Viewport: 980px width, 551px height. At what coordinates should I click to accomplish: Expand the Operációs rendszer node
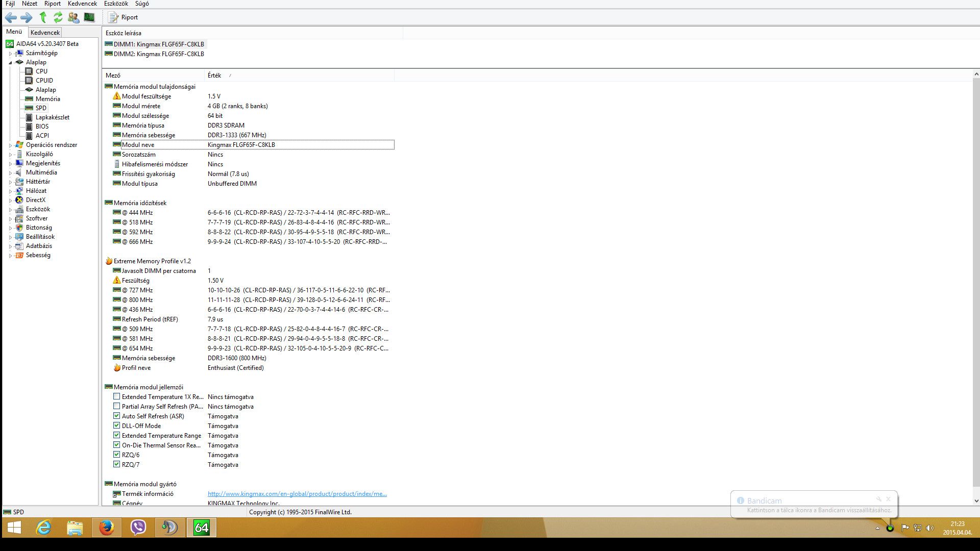[x=10, y=145]
